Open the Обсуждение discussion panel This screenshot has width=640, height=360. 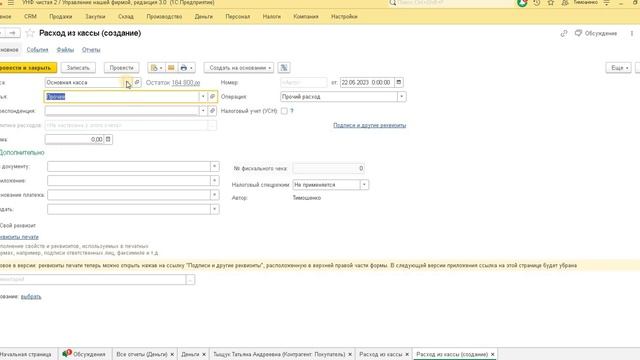pos(596,33)
